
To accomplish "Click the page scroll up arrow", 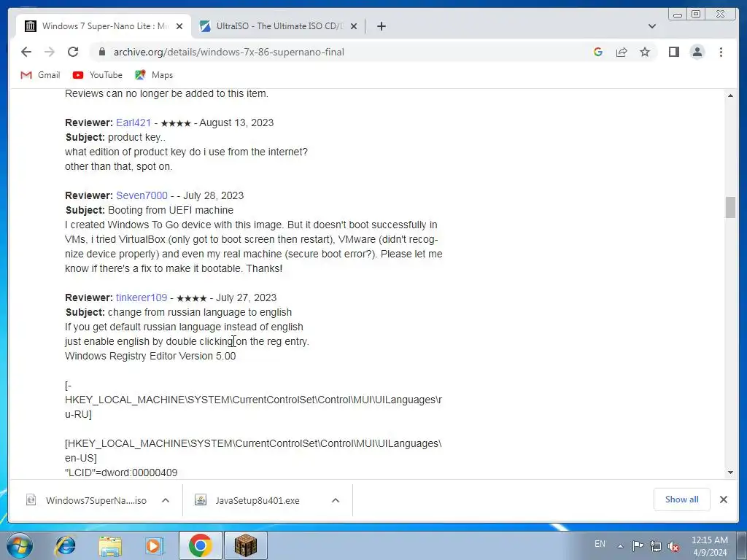I will pyautogui.click(x=730, y=96).
